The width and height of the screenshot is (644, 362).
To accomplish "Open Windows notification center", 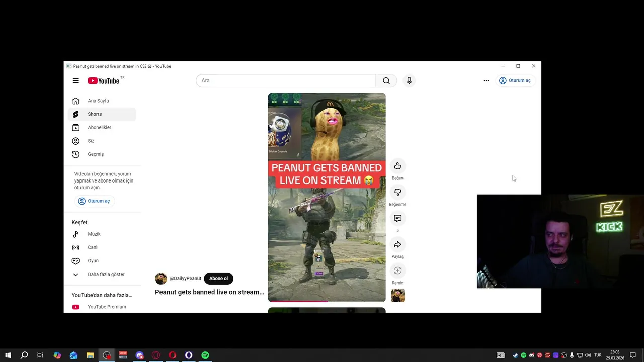I will pyautogui.click(x=633, y=355).
